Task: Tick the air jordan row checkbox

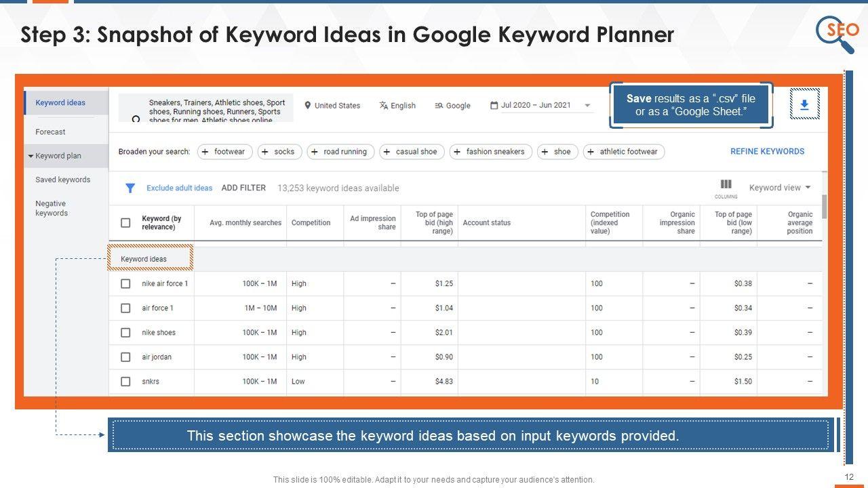Action: pyautogui.click(x=125, y=357)
